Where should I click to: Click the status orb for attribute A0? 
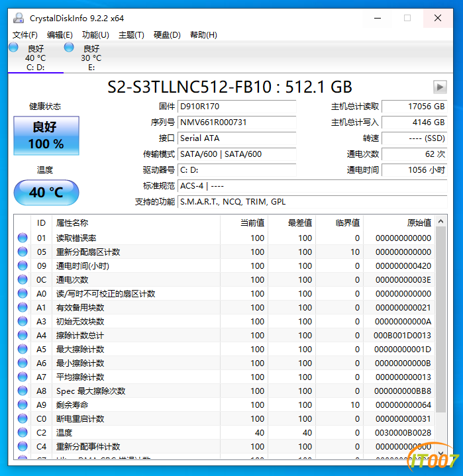(x=23, y=293)
